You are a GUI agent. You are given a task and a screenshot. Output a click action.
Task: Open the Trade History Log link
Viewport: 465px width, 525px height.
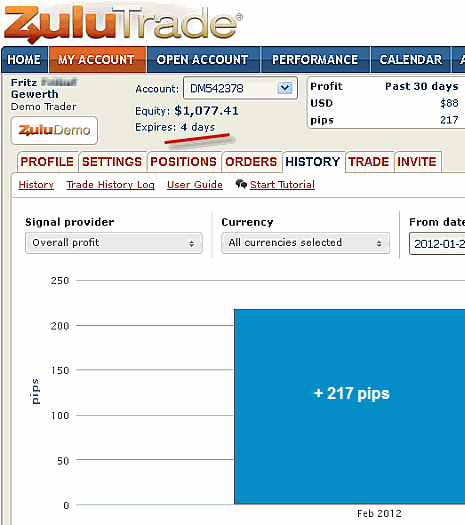click(x=110, y=185)
